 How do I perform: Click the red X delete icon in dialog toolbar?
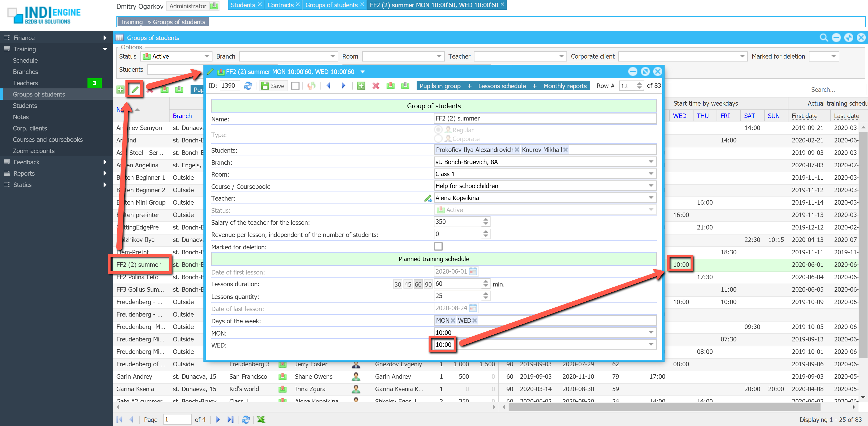(376, 86)
